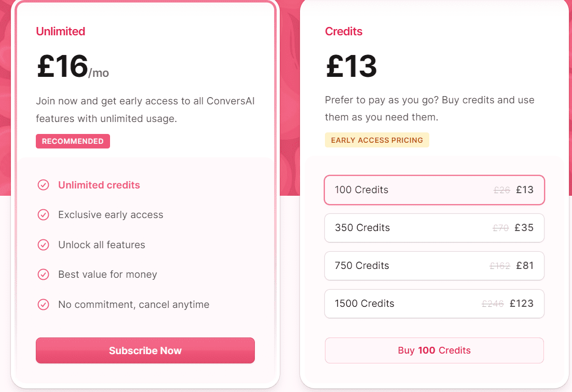Click the RECOMMENDED badge
This screenshot has width=572, height=392.
73,141
